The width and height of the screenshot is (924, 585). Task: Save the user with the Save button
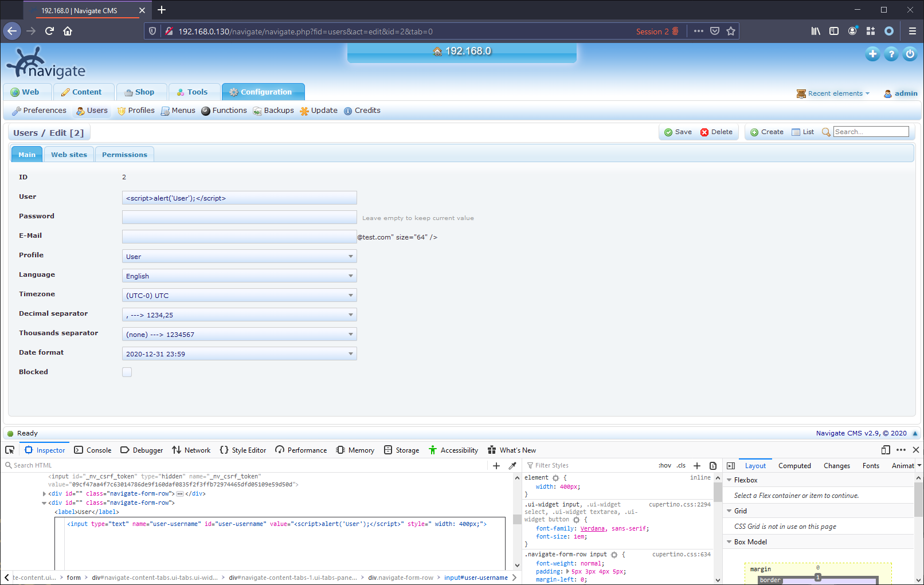point(678,132)
